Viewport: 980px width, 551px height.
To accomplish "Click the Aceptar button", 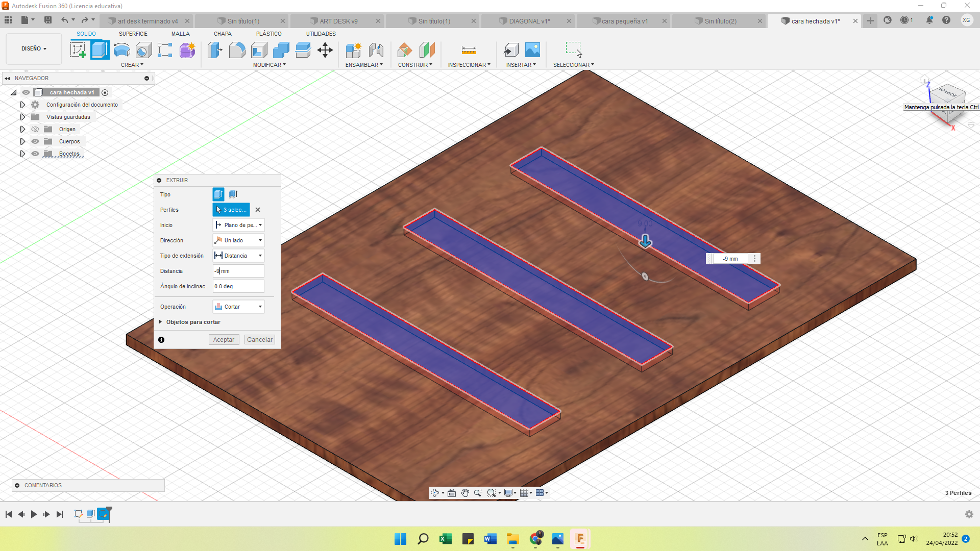I will pos(224,340).
